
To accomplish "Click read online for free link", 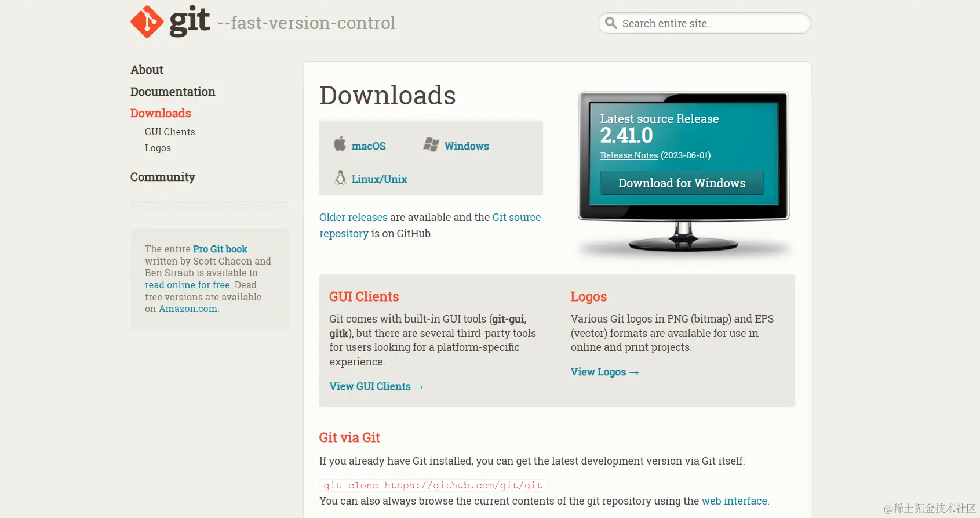I will pos(187,285).
